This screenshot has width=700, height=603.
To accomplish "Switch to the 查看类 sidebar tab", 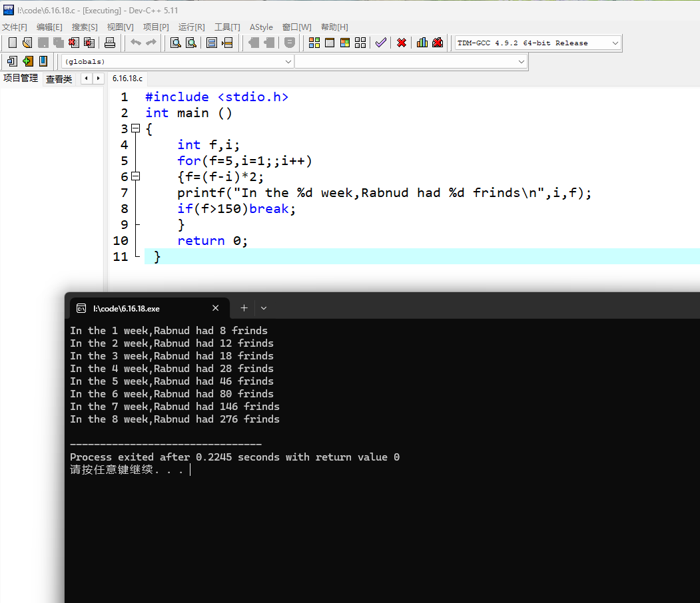I will (x=59, y=79).
